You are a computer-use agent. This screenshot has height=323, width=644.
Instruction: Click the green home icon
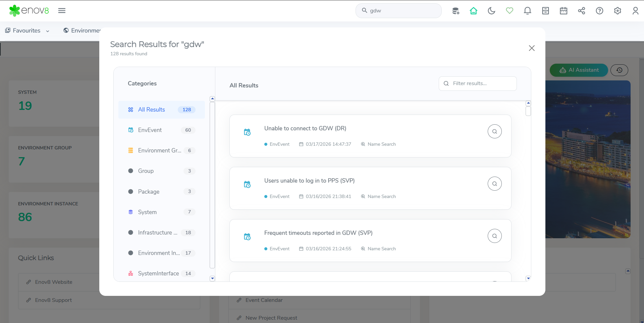coord(473,11)
